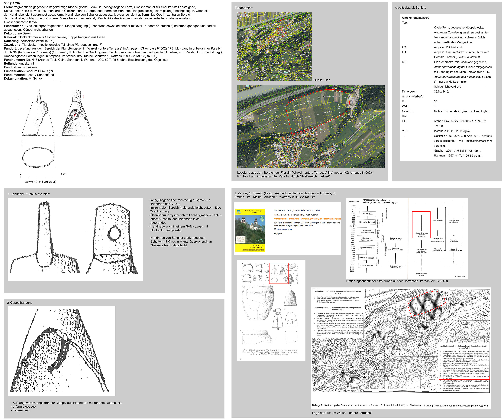The width and height of the screenshot is (504, 420).
Task: Click red marker 2 on clapper suspension
Action: (x=75, y=115)
